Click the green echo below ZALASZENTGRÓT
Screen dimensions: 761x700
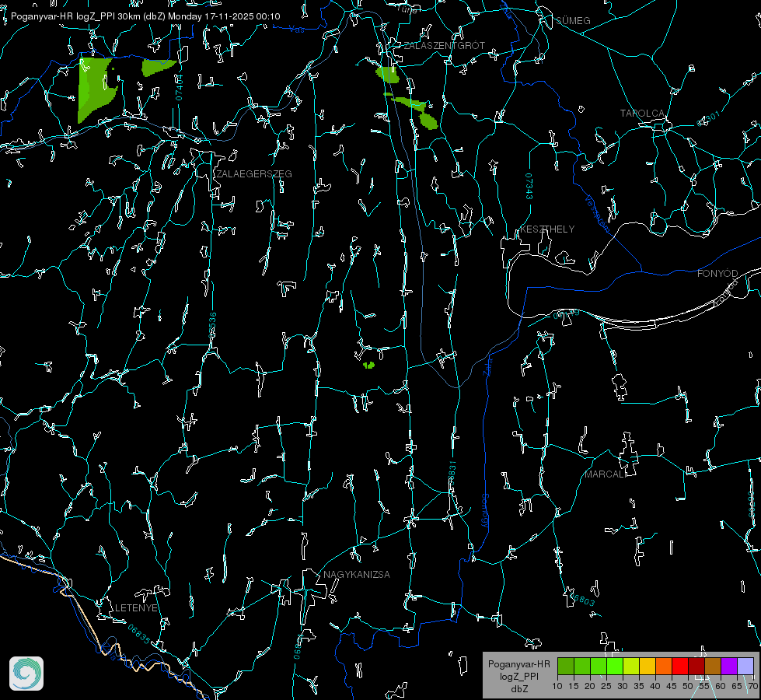(387, 75)
